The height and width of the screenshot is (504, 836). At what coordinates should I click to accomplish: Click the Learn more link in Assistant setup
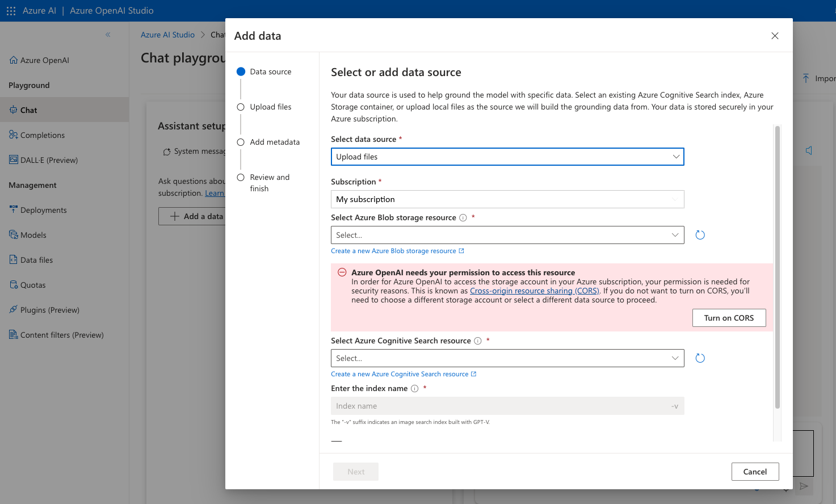click(x=215, y=193)
